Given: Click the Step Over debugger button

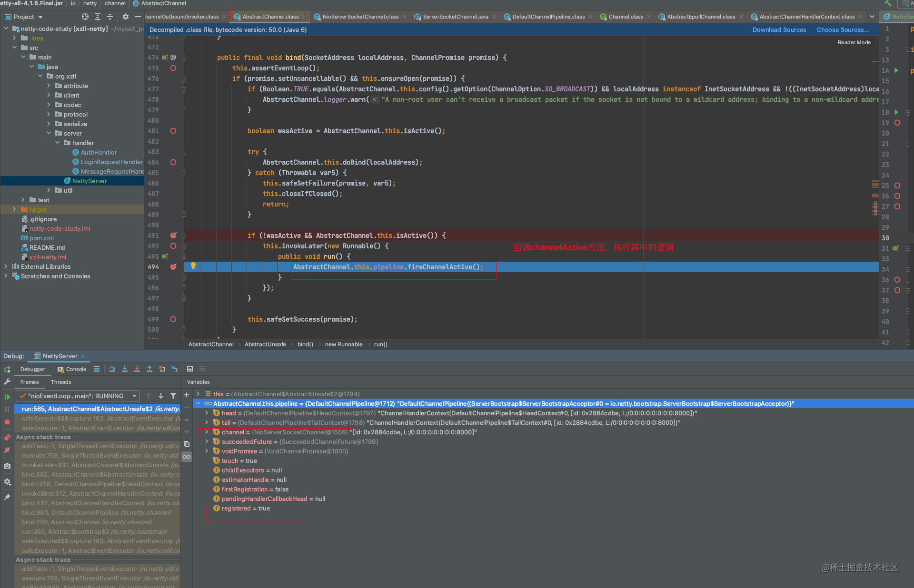Looking at the screenshot, I should coord(112,369).
